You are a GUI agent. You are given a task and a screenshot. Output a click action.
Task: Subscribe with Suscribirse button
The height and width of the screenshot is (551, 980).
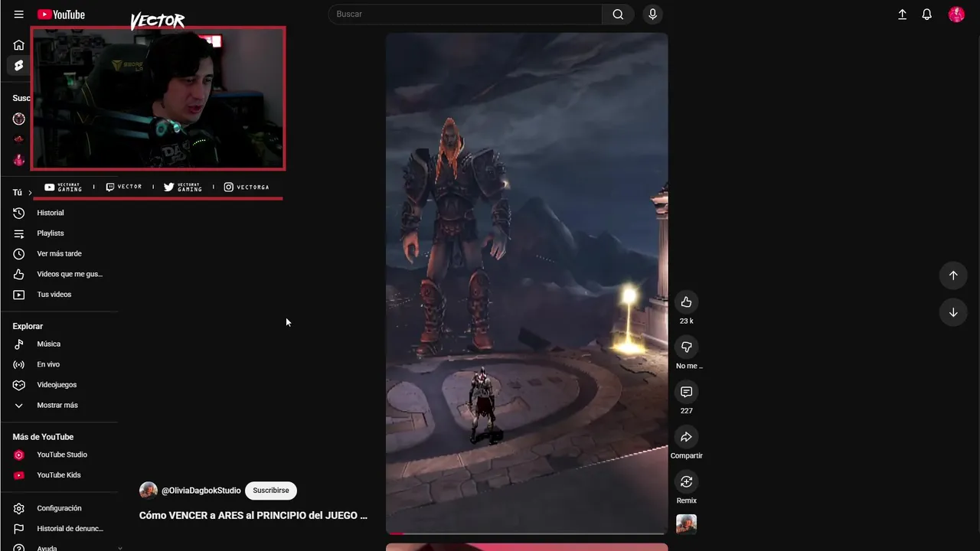(271, 491)
